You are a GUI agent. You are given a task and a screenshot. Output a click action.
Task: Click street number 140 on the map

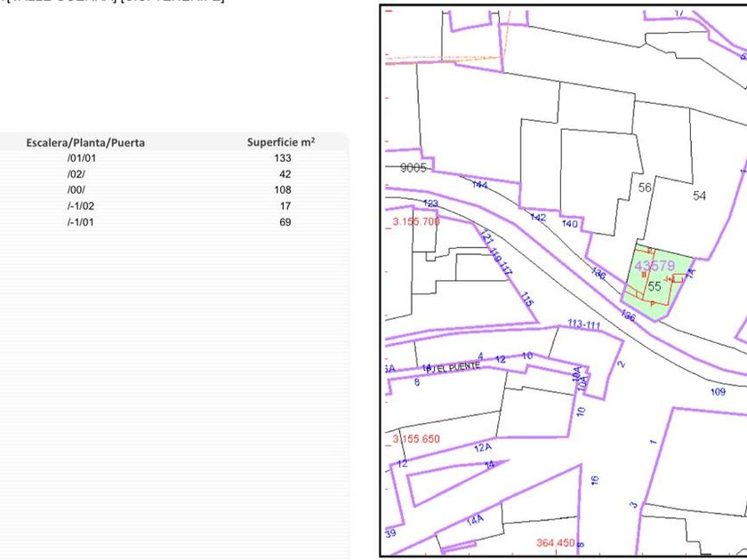[x=570, y=223]
